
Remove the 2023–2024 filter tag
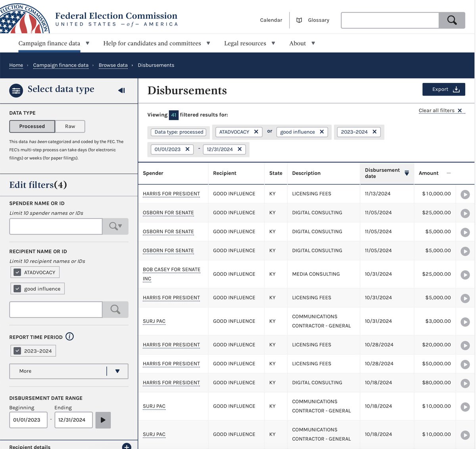(x=374, y=132)
